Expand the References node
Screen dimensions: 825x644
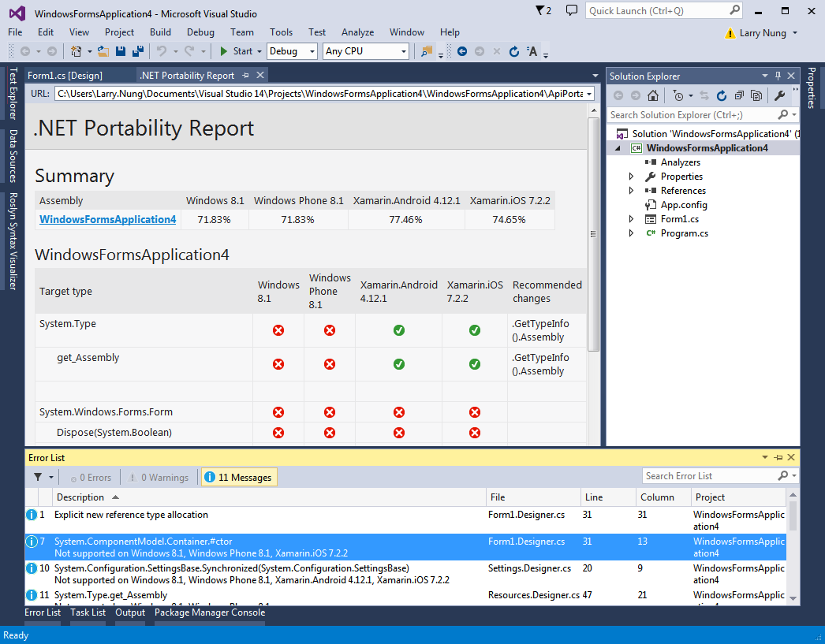632,191
